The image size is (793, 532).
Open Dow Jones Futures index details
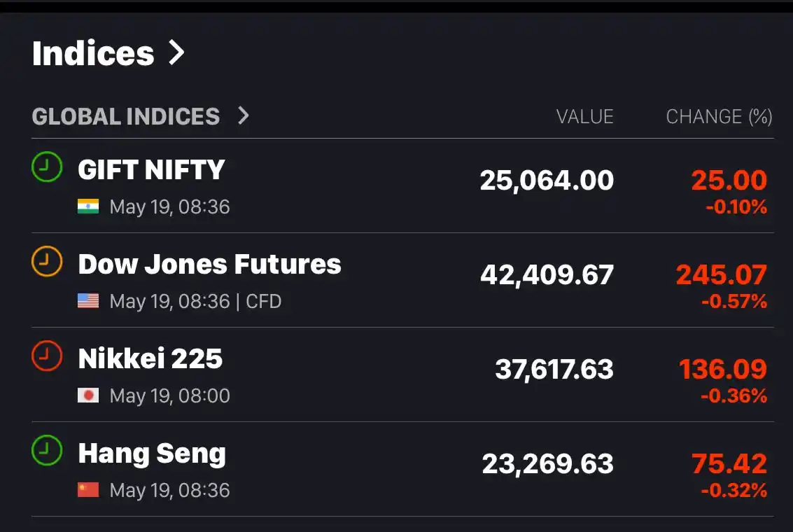click(x=402, y=280)
